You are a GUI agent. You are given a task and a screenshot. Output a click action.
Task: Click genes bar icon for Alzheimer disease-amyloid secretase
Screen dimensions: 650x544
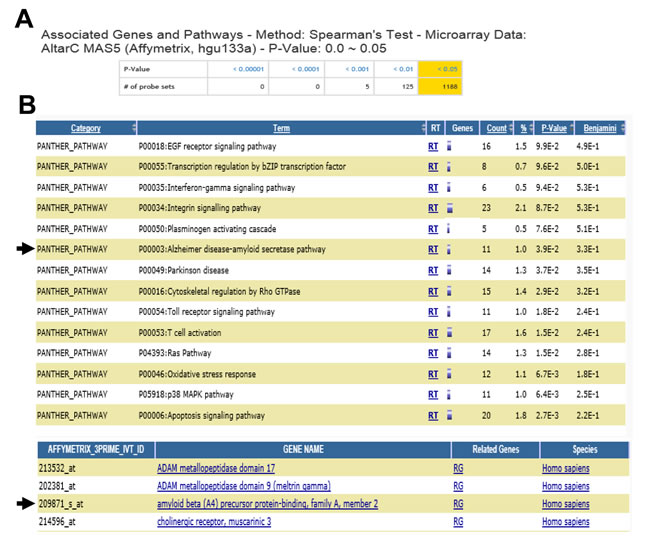click(449, 250)
